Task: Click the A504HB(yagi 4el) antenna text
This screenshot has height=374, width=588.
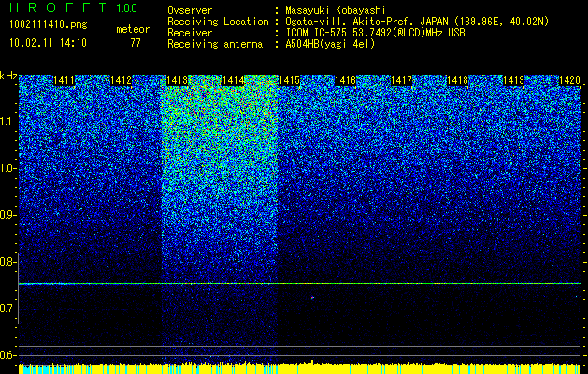Action: tap(330, 44)
